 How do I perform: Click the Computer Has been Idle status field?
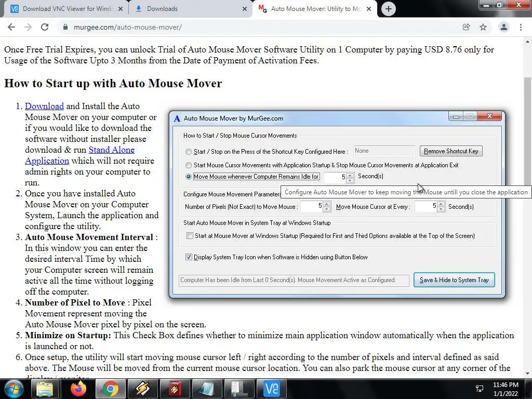[x=294, y=280]
